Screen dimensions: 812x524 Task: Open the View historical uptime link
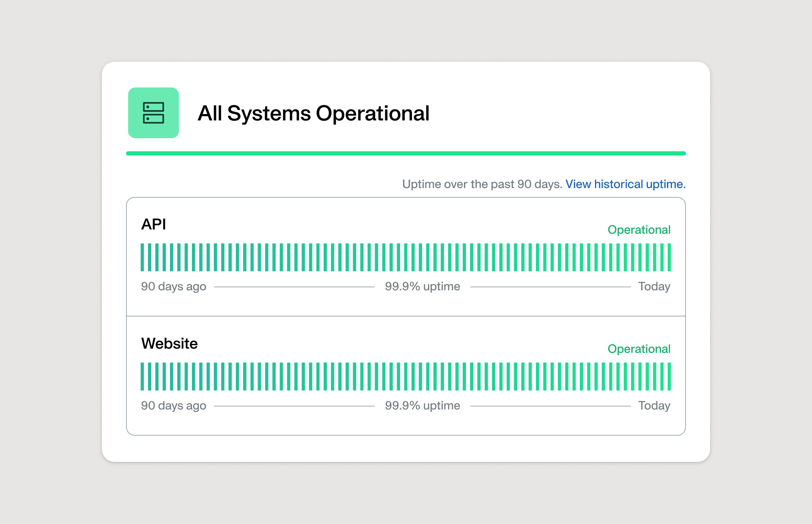tap(625, 184)
